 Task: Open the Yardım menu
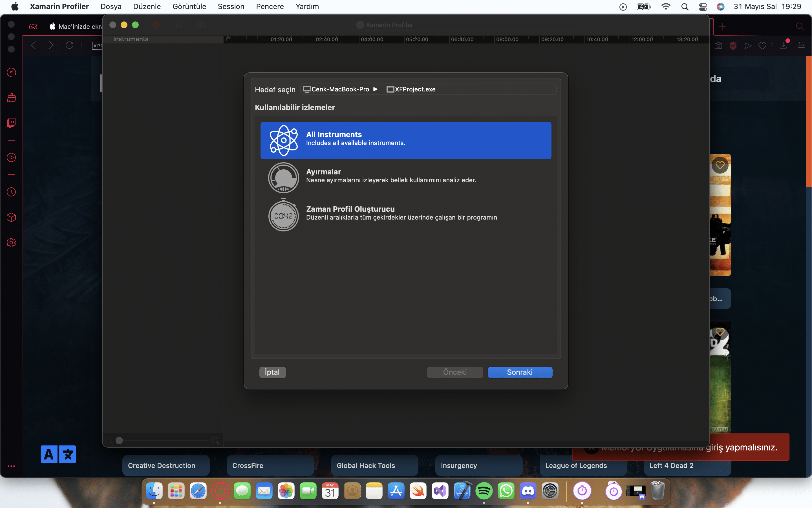pos(307,7)
